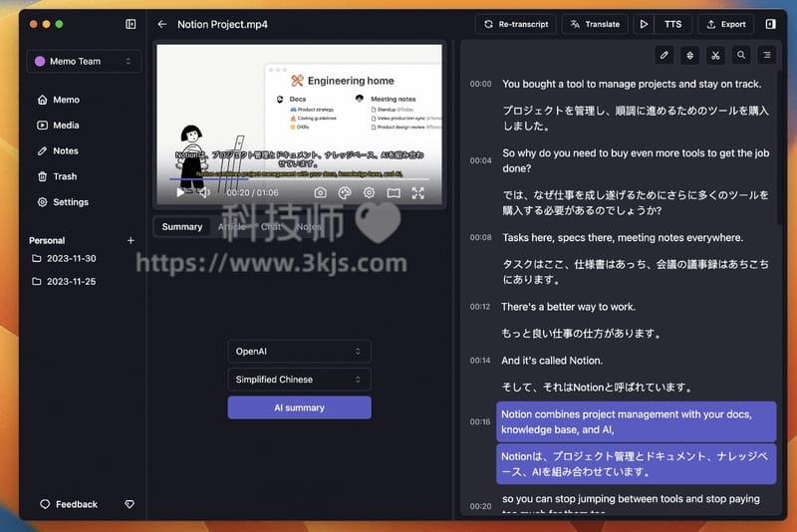This screenshot has width=797, height=532.
Task: Open the transcript list menu icon
Action: [767, 55]
